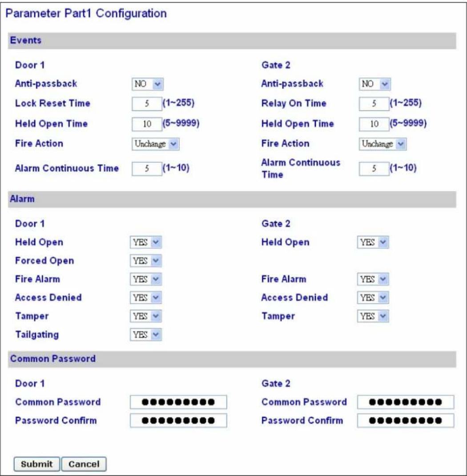The height and width of the screenshot is (476, 467).
Task: Open Gate 2 Tamper dropdown
Action: [x=373, y=316]
